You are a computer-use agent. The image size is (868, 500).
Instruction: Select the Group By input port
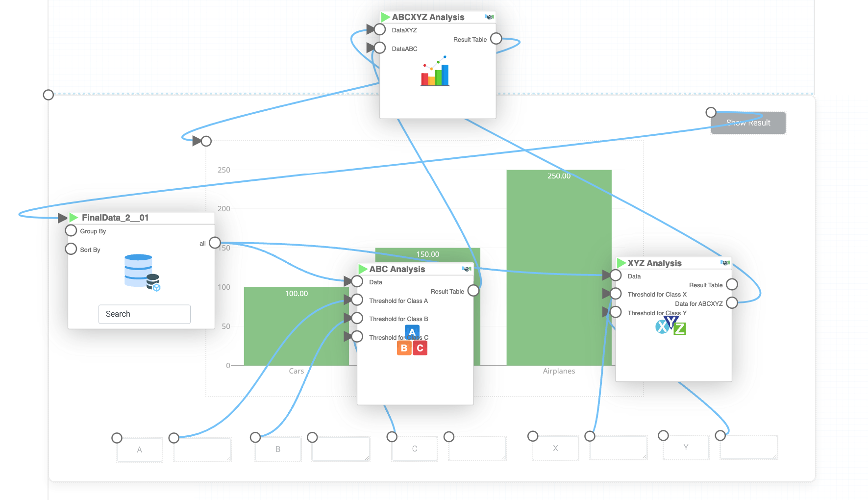tap(71, 231)
